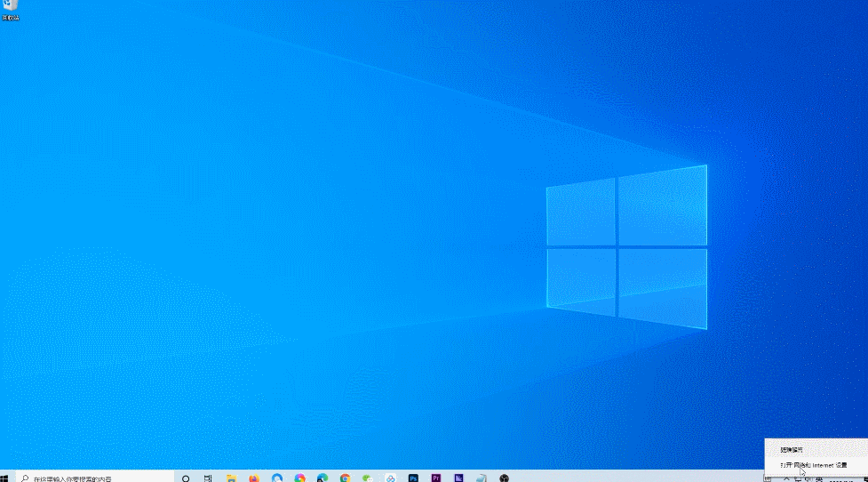Launch File Explorer from the taskbar
This screenshot has width=868, height=482.
point(231,478)
